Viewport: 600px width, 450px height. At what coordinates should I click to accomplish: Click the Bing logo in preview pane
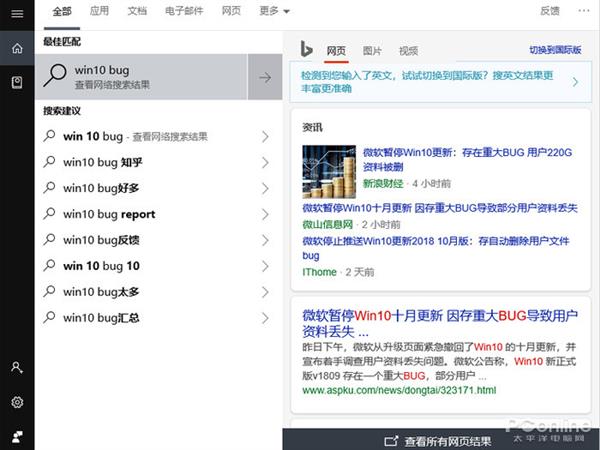click(x=307, y=50)
